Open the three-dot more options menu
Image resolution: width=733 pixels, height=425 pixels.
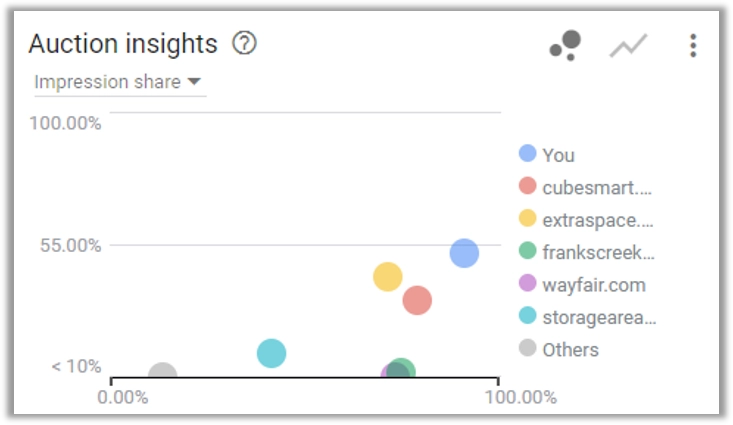pos(693,45)
